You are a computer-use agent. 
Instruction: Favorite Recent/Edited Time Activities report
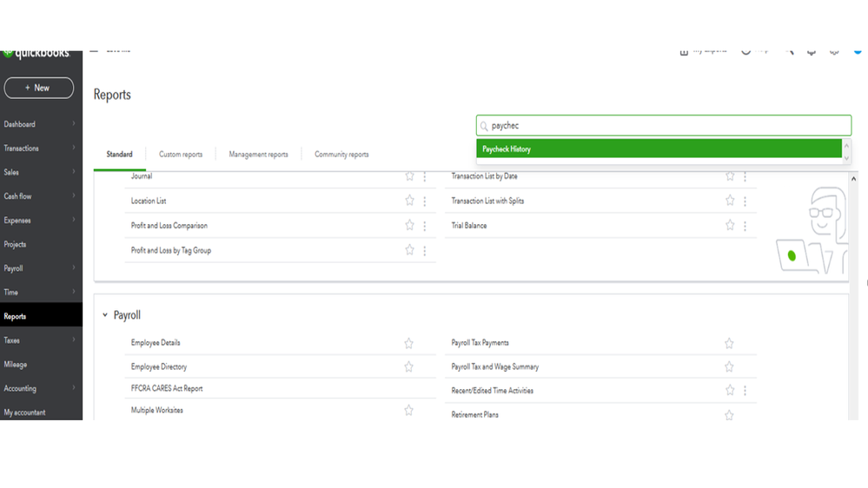[730, 391]
